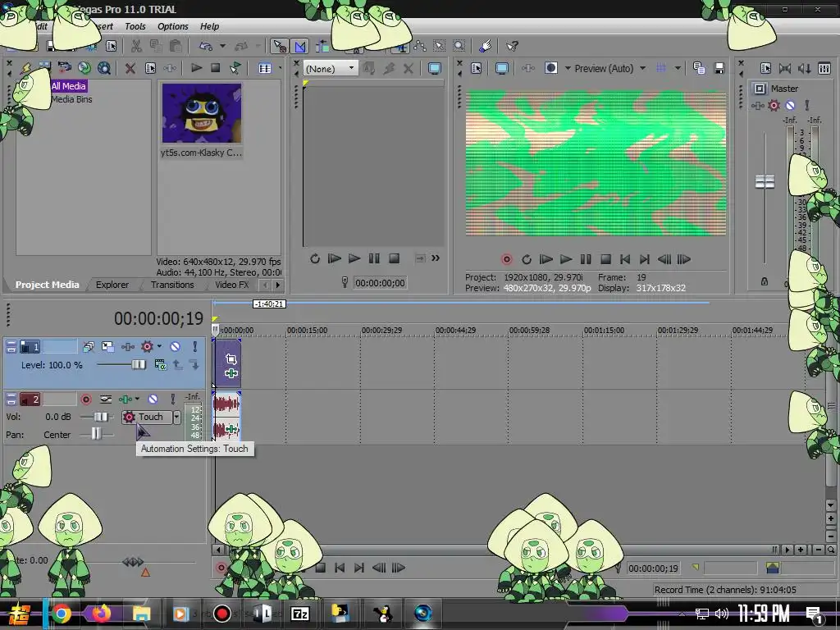Screen dimensions: 840x630
Task: Open Track FX on video track 1
Action: click(x=127, y=347)
